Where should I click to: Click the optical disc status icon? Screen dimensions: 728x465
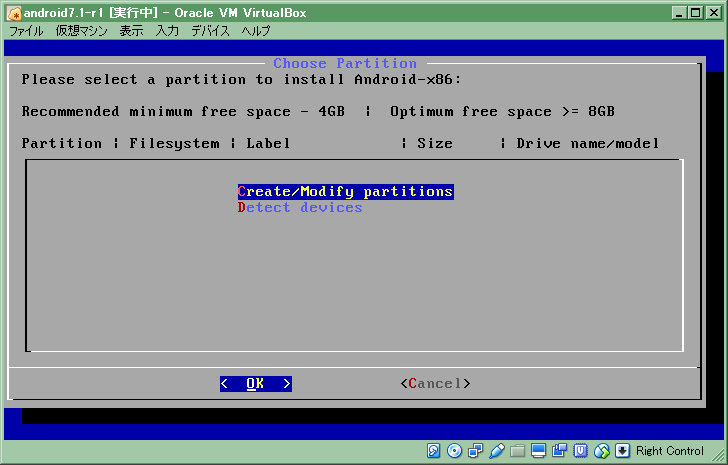click(x=455, y=450)
